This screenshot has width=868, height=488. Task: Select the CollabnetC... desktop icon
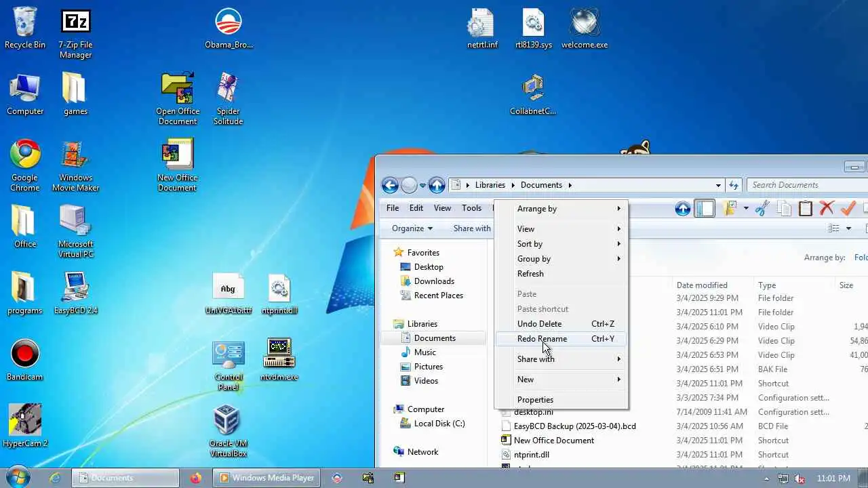click(533, 95)
